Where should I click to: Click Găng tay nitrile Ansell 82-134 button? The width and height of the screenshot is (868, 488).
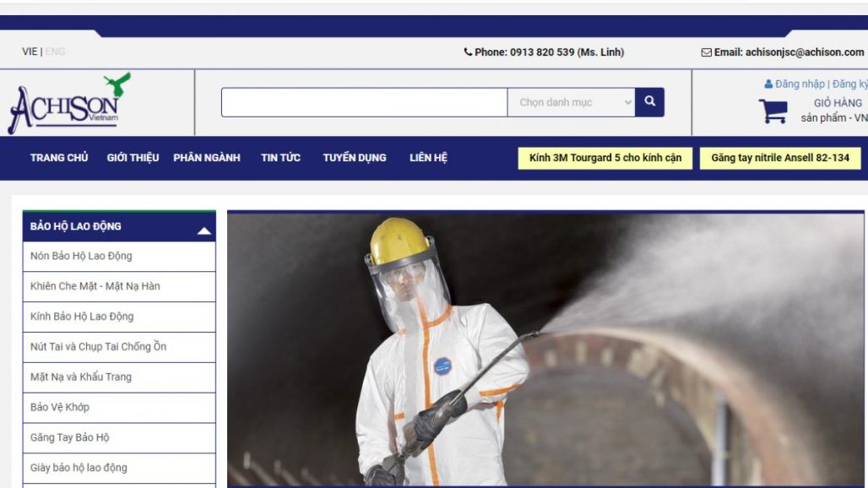tap(780, 158)
